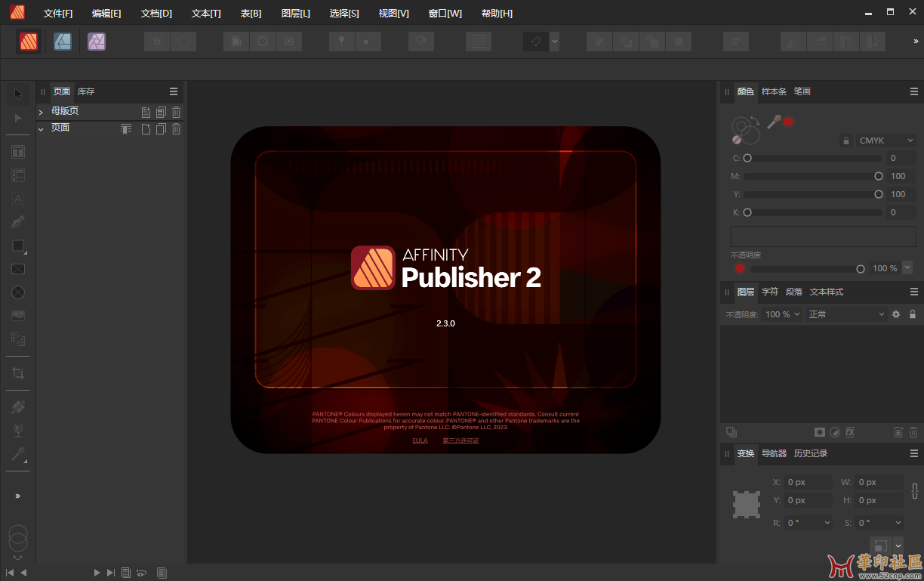Switch to the Photo persona icon
The height and width of the screenshot is (581, 924).
coord(96,42)
